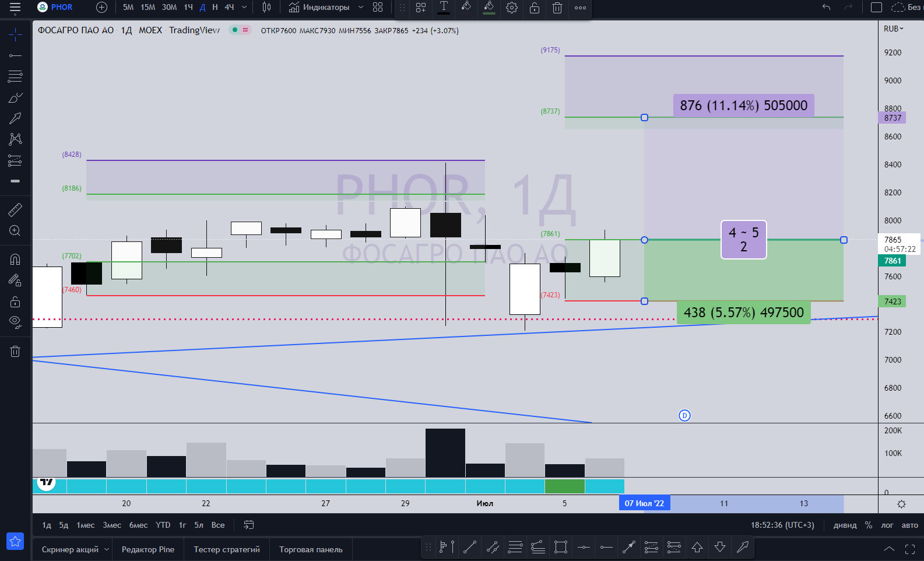Open favorites star button
This screenshot has height=561, width=924.
15,541
